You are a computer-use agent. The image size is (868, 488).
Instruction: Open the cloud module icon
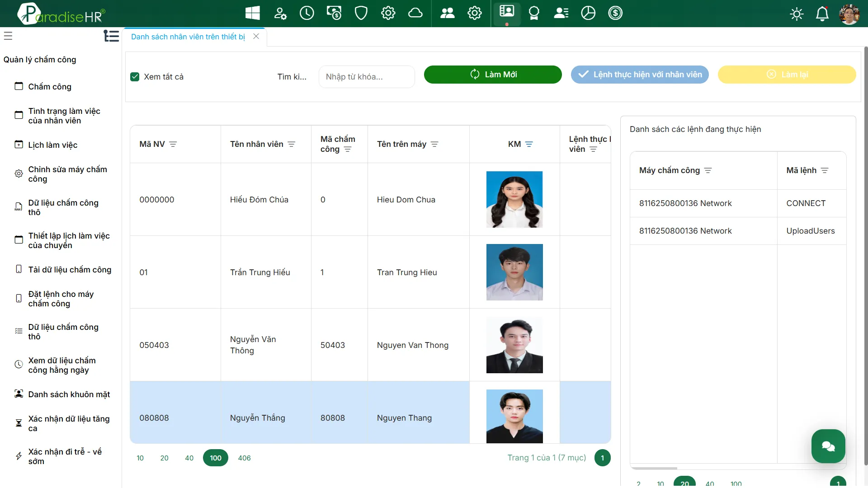(x=415, y=13)
